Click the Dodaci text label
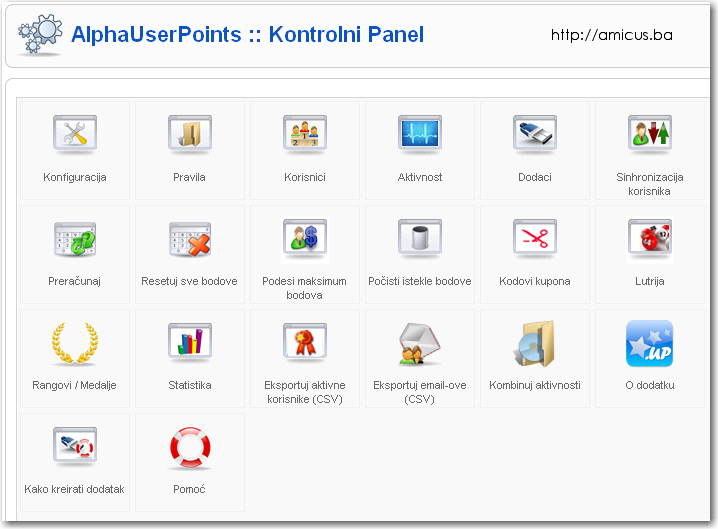The width and height of the screenshot is (718, 529). [534, 177]
